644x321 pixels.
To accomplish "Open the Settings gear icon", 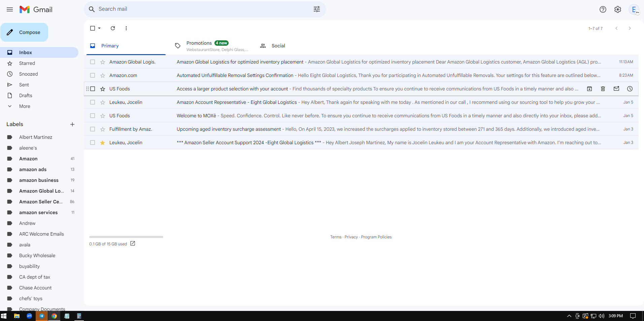I will point(618,9).
